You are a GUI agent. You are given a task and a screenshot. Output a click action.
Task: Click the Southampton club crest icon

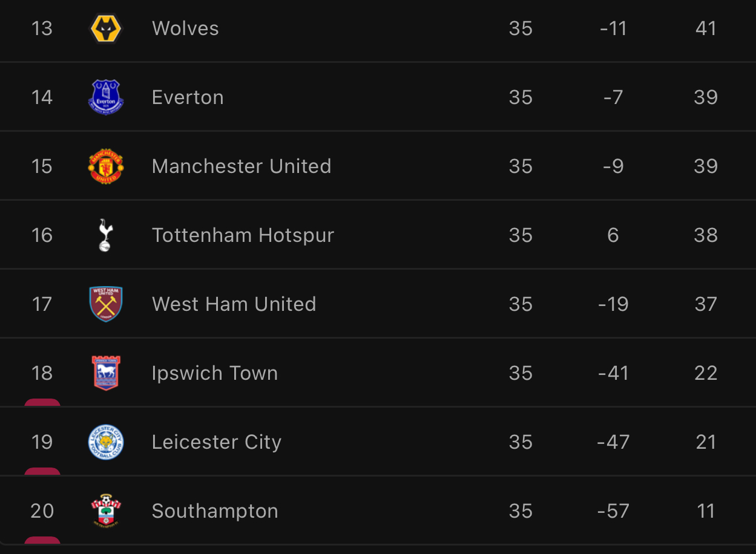point(106,511)
